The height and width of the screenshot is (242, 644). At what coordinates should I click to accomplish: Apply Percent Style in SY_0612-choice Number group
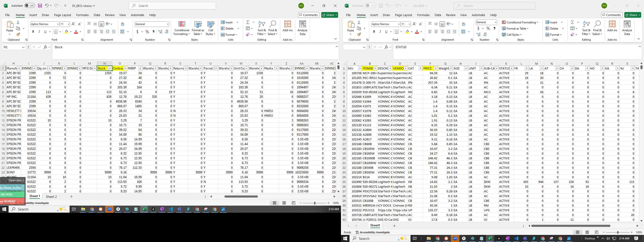click(x=147, y=32)
